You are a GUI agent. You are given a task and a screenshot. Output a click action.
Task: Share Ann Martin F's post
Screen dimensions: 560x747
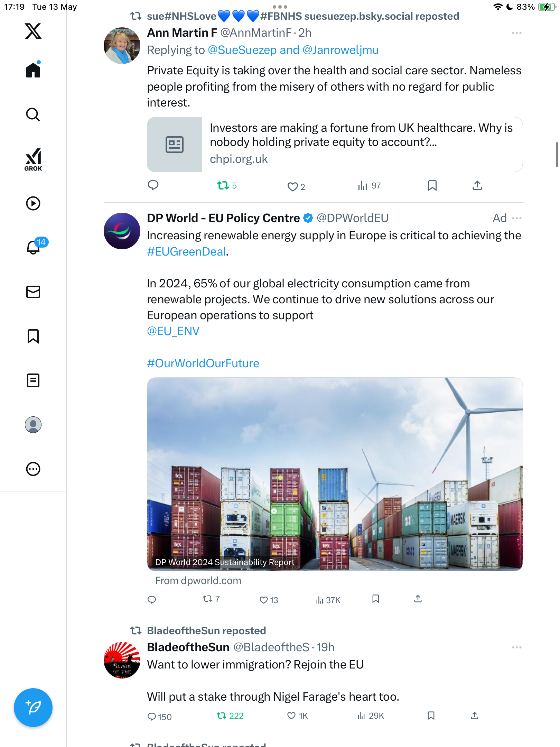point(477,186)
